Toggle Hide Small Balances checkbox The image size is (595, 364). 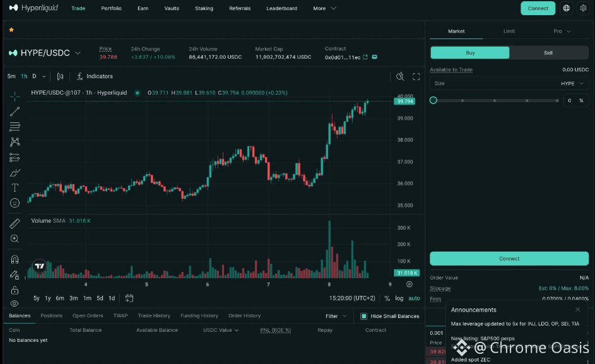pos(363,316)
